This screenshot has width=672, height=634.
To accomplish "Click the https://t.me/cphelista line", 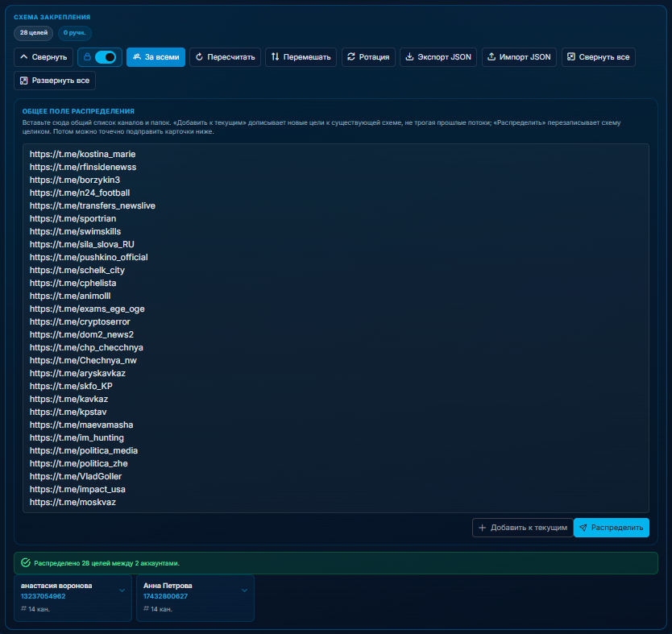I will point(73,283).
